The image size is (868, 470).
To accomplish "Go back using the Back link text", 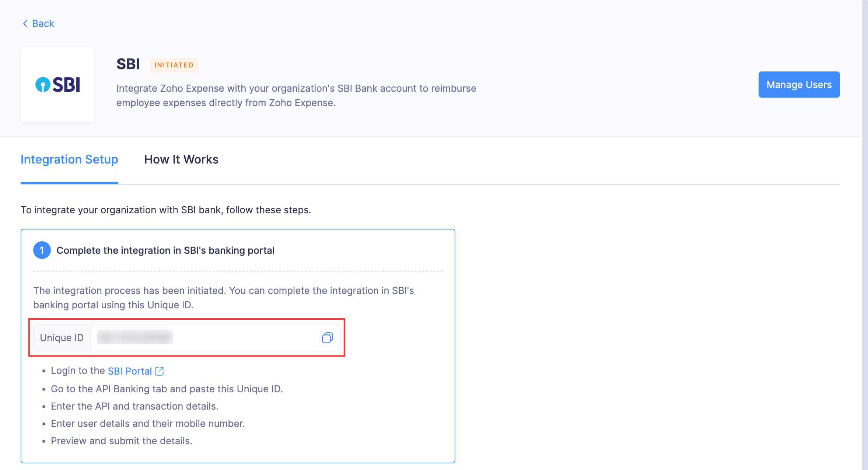I will tap(43, 24).
